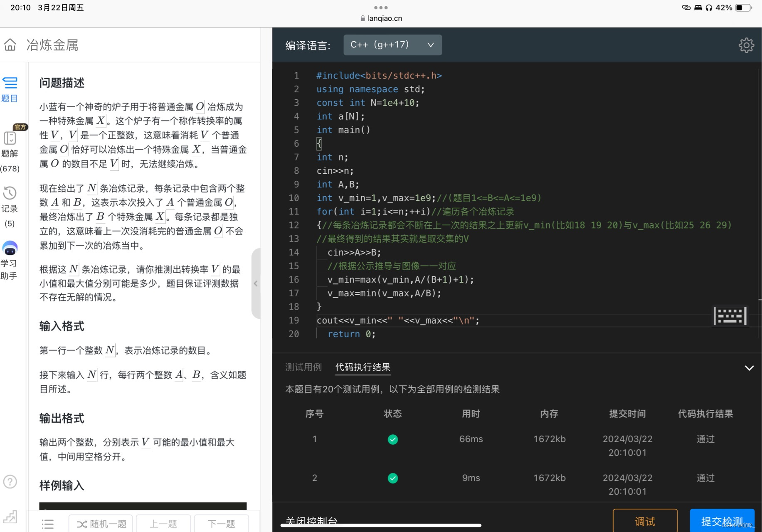Click the 提交时间 column header
The image size is (762, 532).
(x=627, y=414)
